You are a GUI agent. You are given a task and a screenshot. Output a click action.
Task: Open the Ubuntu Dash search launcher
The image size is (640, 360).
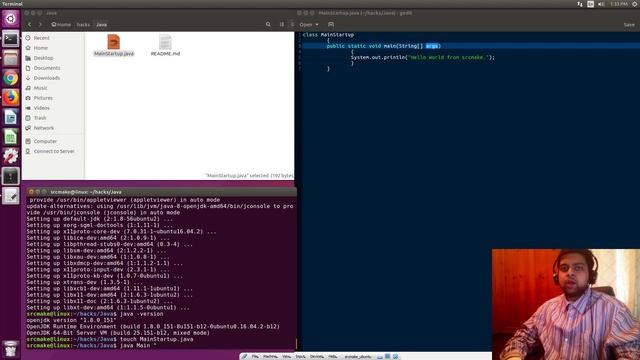pos(11,19)
